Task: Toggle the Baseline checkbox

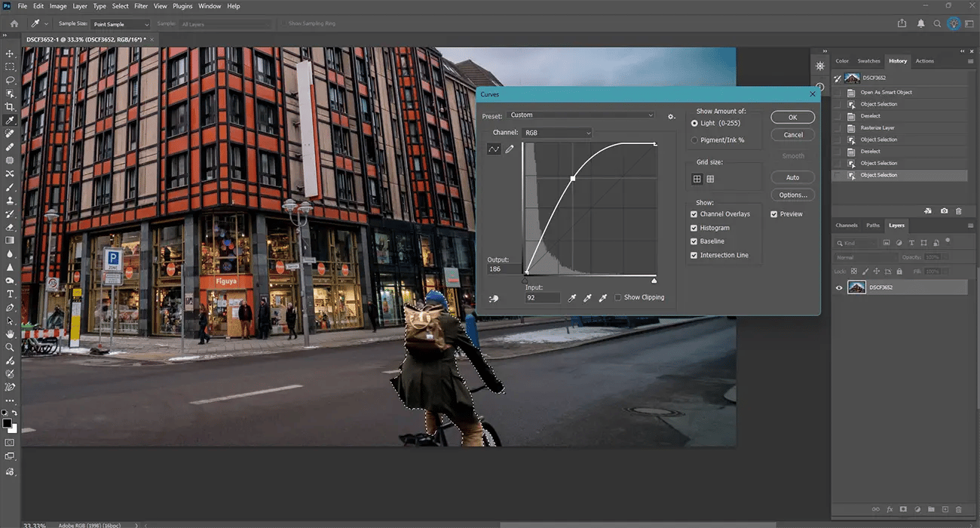Action: pyautogui.click(x=694, y=241)
